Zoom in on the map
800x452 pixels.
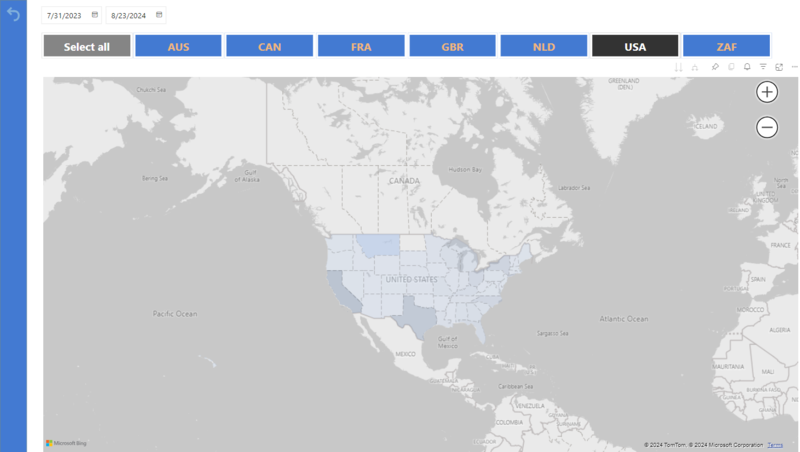point(767,92)
